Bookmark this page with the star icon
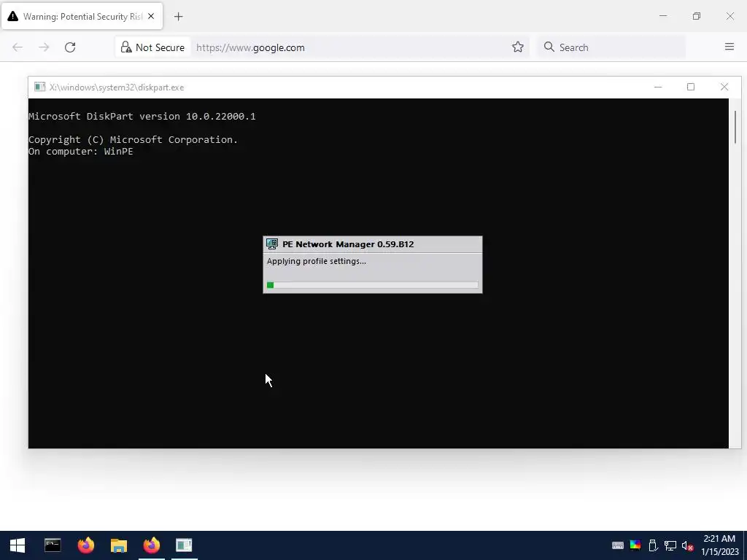The image size is (747, 560). pyautogui.click(x=518, y=47)
